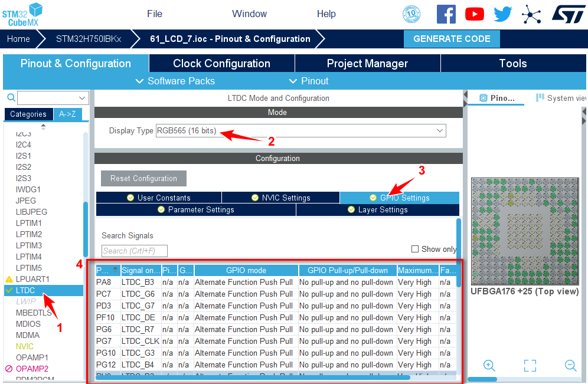Click the search magnifier icon in the peripheral list
588x384 pixels.
click(x=10, y=97)
